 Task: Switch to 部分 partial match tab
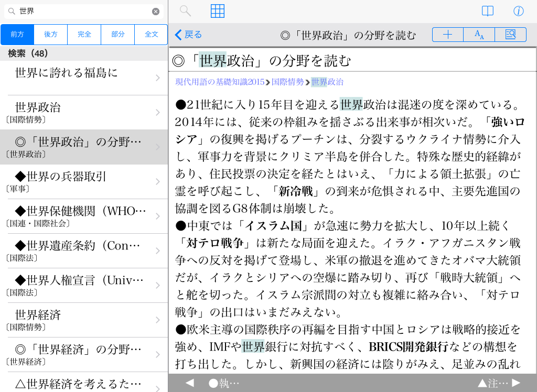[118, 35]
